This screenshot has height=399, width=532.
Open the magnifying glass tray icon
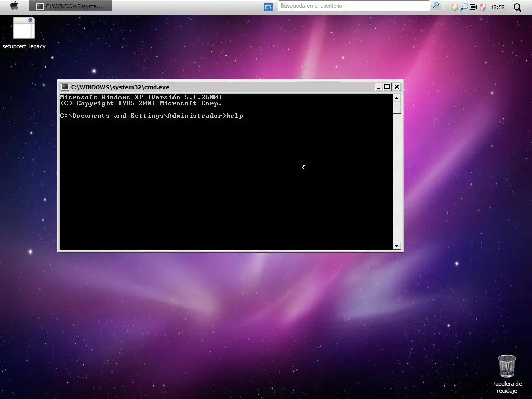(x=464, y=7)
